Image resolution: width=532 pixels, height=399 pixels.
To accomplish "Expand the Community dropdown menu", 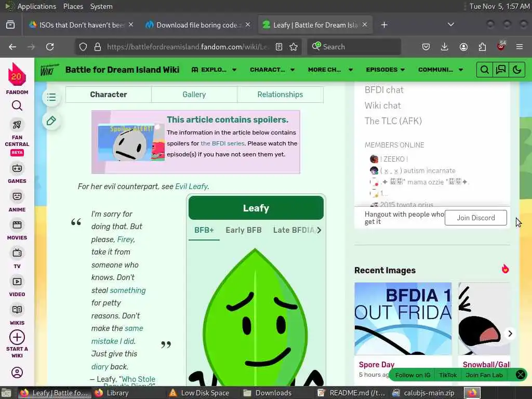I will [441, 70].
